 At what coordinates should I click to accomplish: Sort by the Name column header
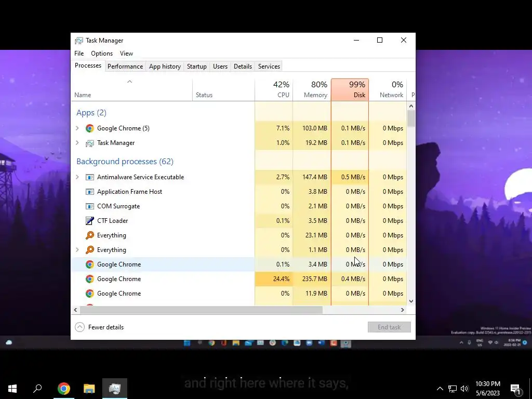pos(131,90)
